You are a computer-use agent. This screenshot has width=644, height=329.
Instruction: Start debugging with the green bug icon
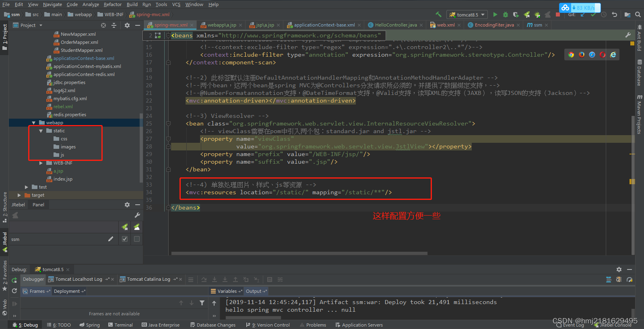point(506,14)
